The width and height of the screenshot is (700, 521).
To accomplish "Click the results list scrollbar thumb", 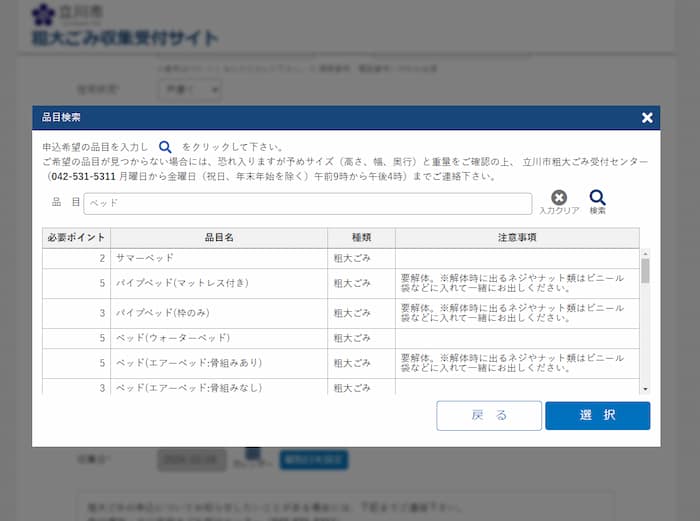I will [x=645, y=271].
